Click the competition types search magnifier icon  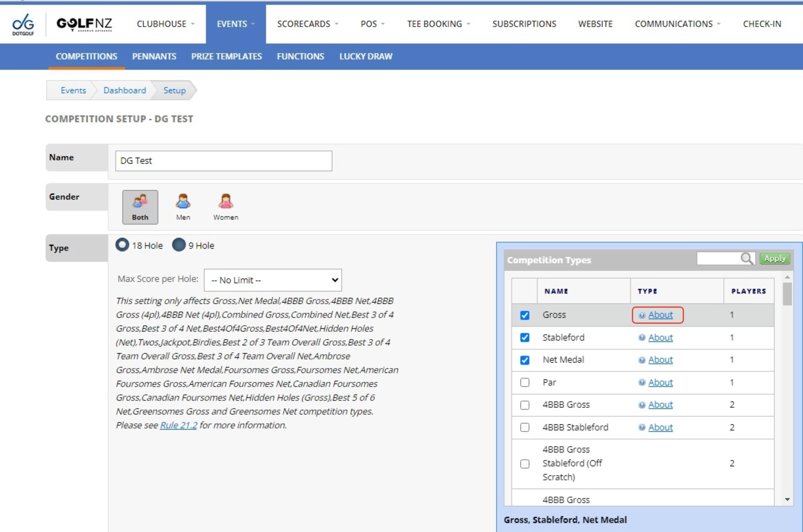(x=747, y=259)
